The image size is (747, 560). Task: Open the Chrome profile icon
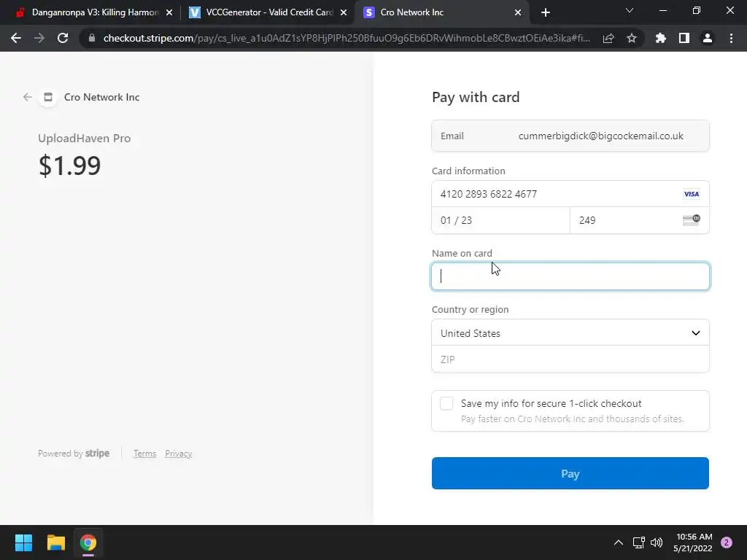[708, 38]
